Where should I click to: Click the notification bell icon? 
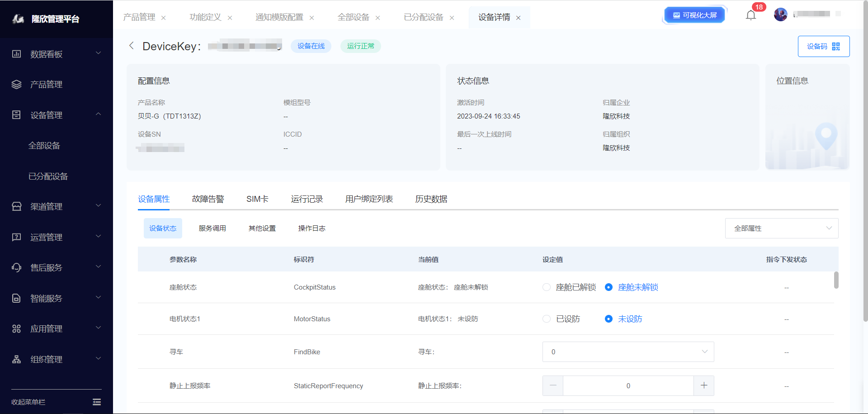[x=750, y=15]
